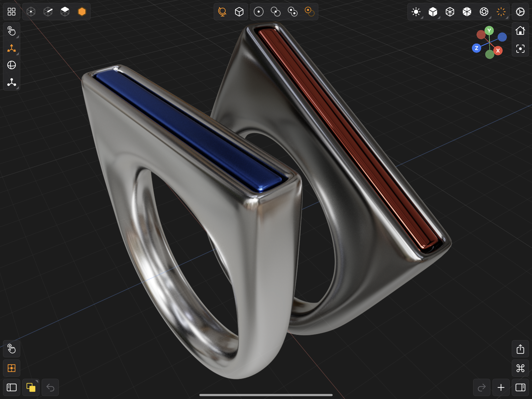The width and height of the screenshot is (532, 399).
Task: Tap the iPad home indicator bar
Action: (266, 395)
